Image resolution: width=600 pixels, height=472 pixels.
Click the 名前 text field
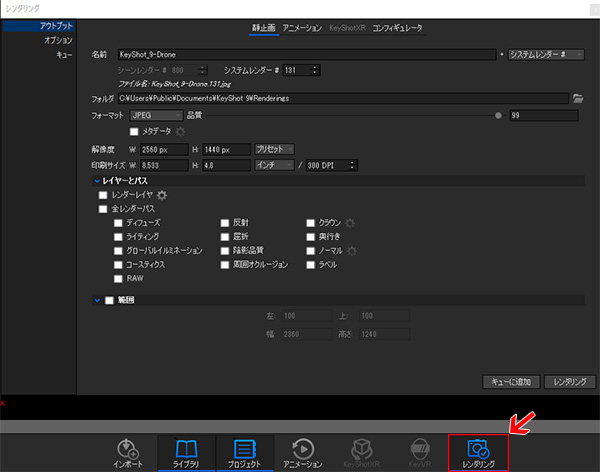pos(304,54)
